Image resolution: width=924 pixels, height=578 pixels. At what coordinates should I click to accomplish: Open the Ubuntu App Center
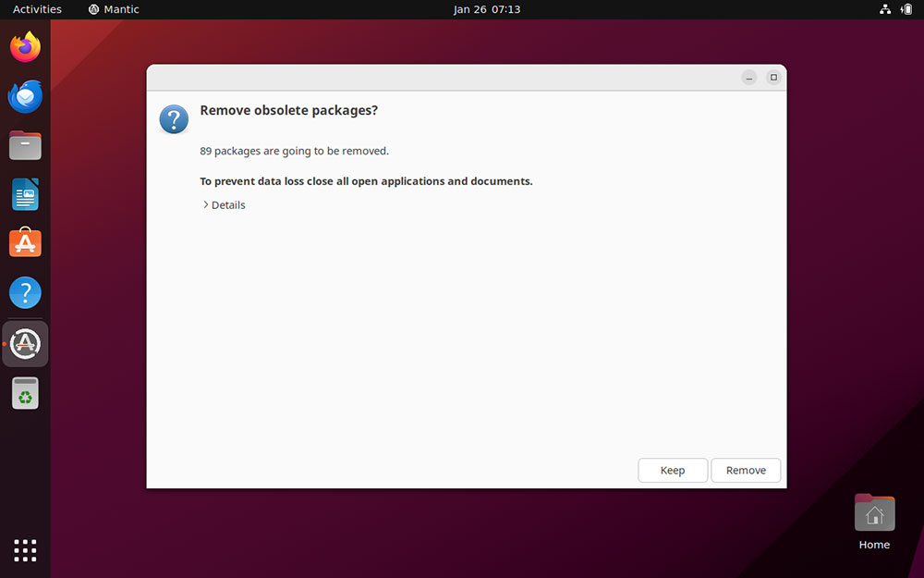25,243
